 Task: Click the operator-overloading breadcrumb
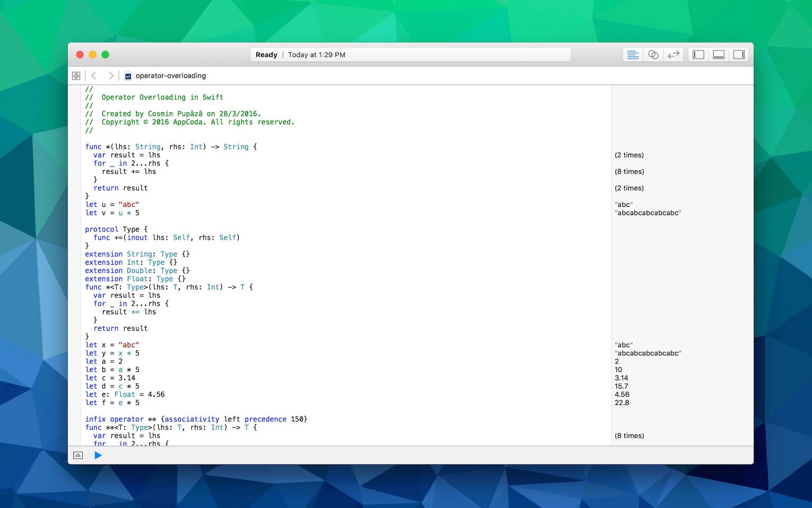pyautogui.click(x=171, y=76)
